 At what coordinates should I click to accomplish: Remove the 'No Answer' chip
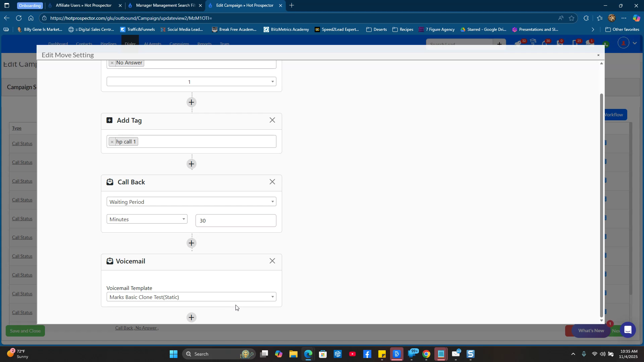(112, 63)
